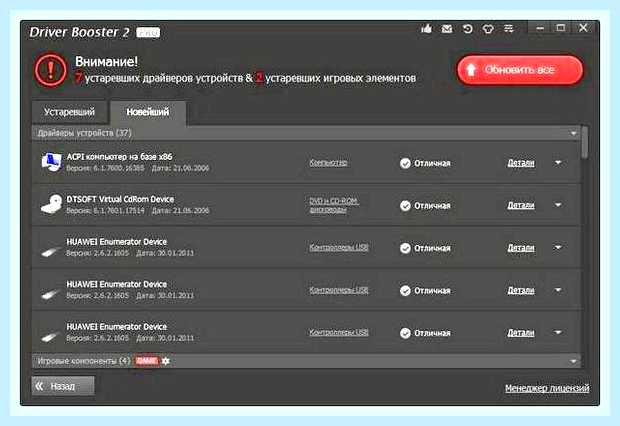Click the Внимание! heading text
This screenshot has width=620, height=426.
click(106, 62)
